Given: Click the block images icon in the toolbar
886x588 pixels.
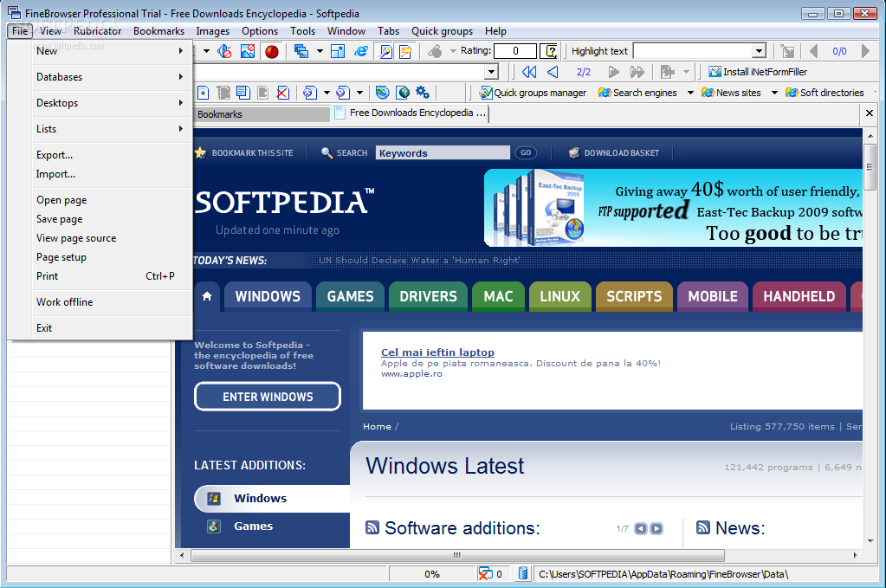Looking at the screenshot, I should [x=248, y=51].
